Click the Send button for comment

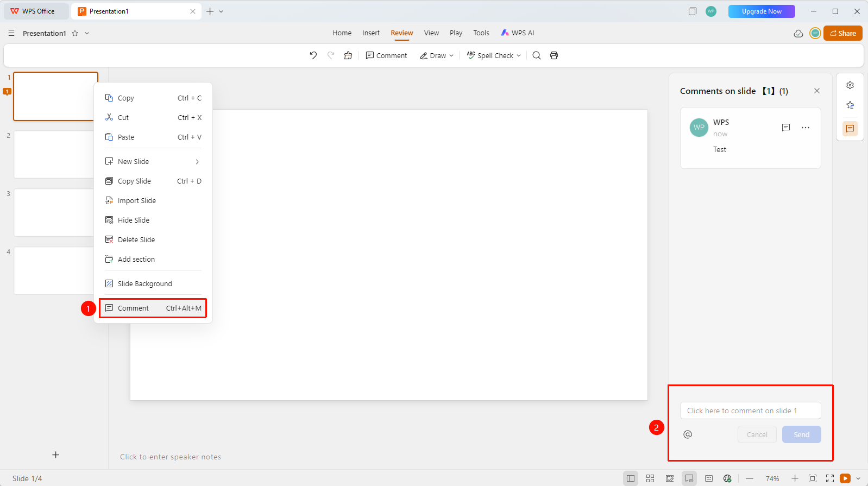coord(801,434)
